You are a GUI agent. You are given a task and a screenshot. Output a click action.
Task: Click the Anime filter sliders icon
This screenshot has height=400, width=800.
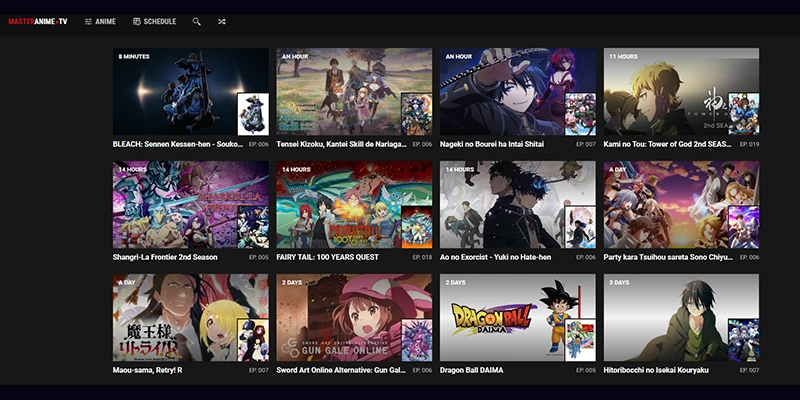coord(88,21)
